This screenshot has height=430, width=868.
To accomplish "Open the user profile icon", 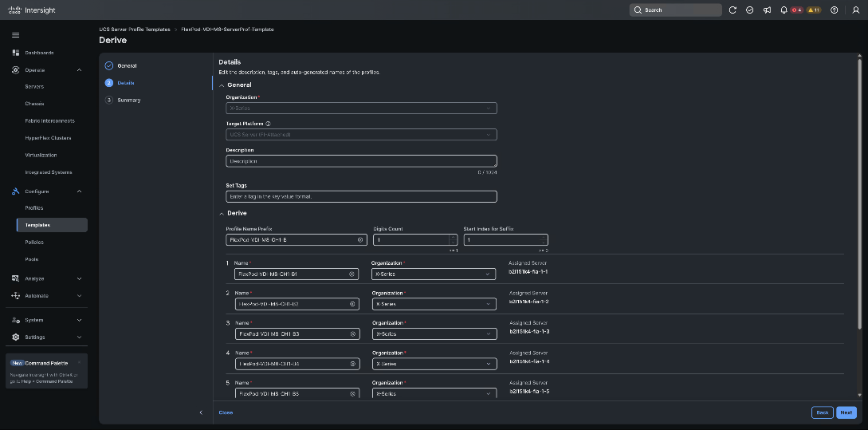I will point(856,10).
